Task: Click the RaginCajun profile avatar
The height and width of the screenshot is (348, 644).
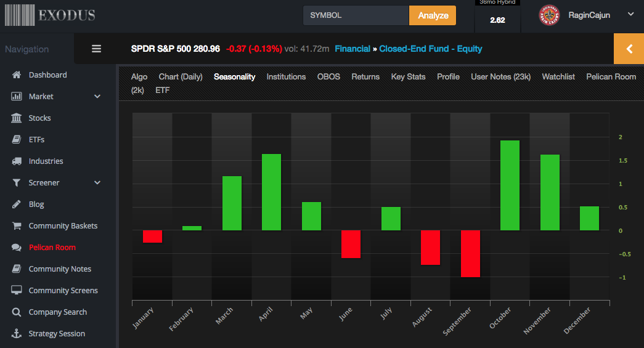Action: click(549, 15)
